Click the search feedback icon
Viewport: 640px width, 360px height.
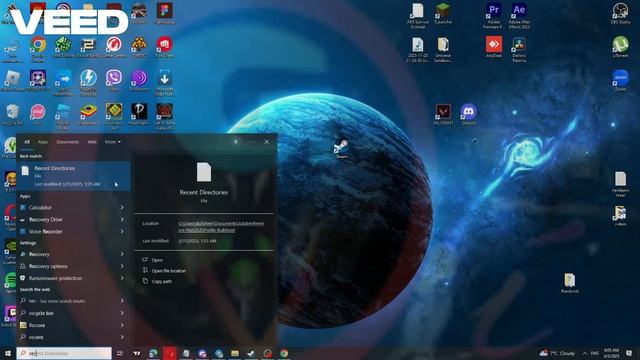[x=236, y=142]
